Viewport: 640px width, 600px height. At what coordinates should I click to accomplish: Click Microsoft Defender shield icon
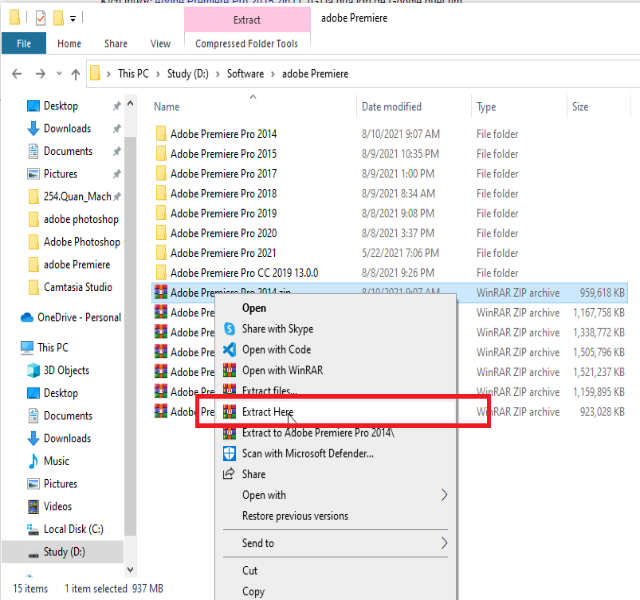(x=229, y=453)
